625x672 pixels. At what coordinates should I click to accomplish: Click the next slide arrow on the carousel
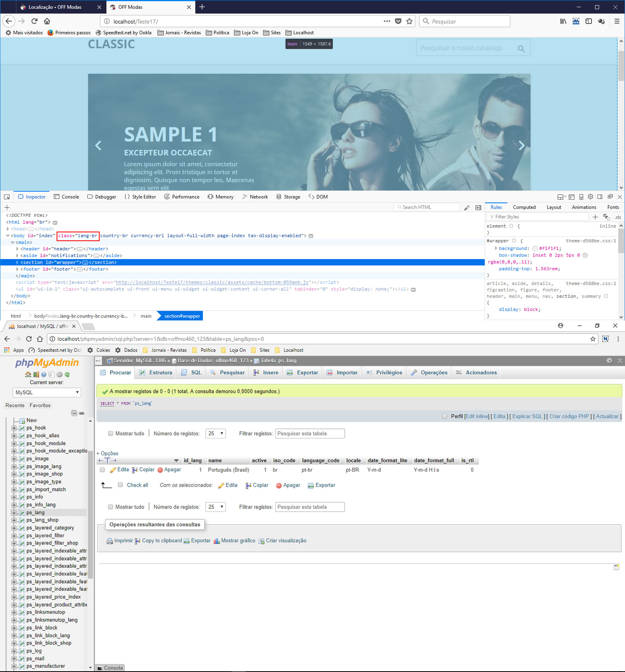point(521,145)
